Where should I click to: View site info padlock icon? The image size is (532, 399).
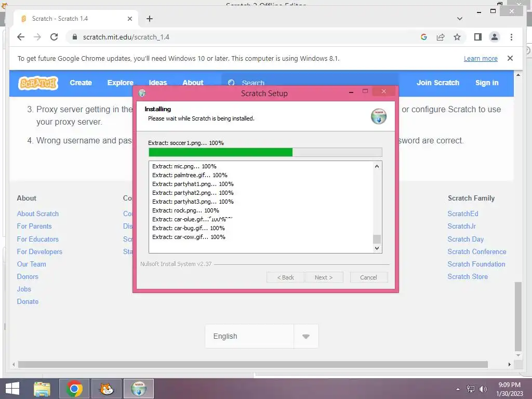[75, 37]
